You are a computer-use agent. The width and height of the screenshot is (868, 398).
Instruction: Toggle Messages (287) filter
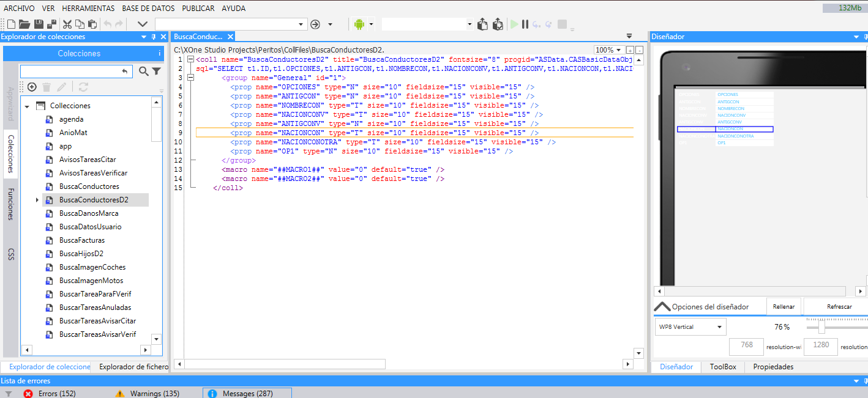[x=247, y=394]
